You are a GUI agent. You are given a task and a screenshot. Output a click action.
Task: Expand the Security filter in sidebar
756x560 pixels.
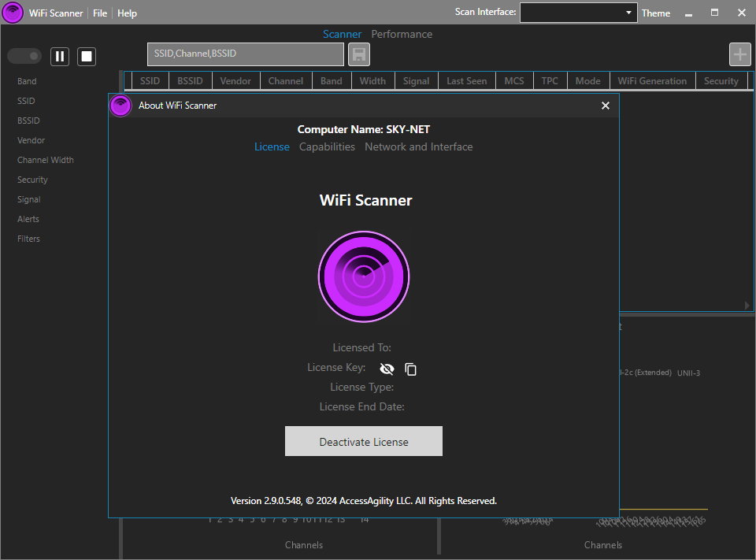pos(32,180)
